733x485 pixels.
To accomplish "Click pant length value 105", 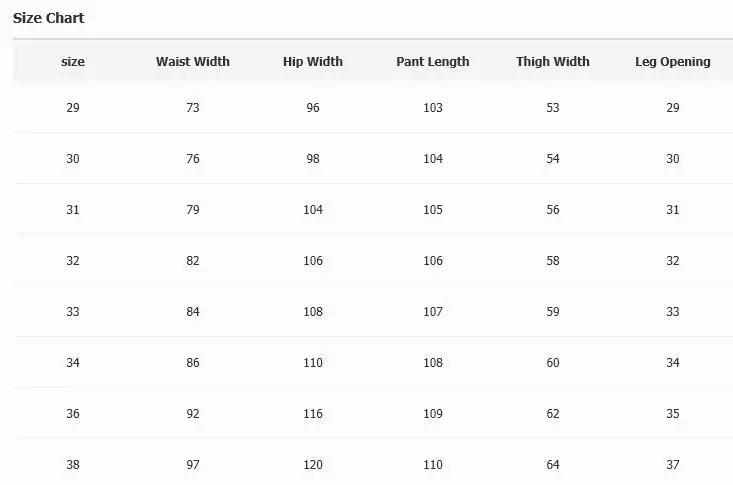I will (433, 210).
